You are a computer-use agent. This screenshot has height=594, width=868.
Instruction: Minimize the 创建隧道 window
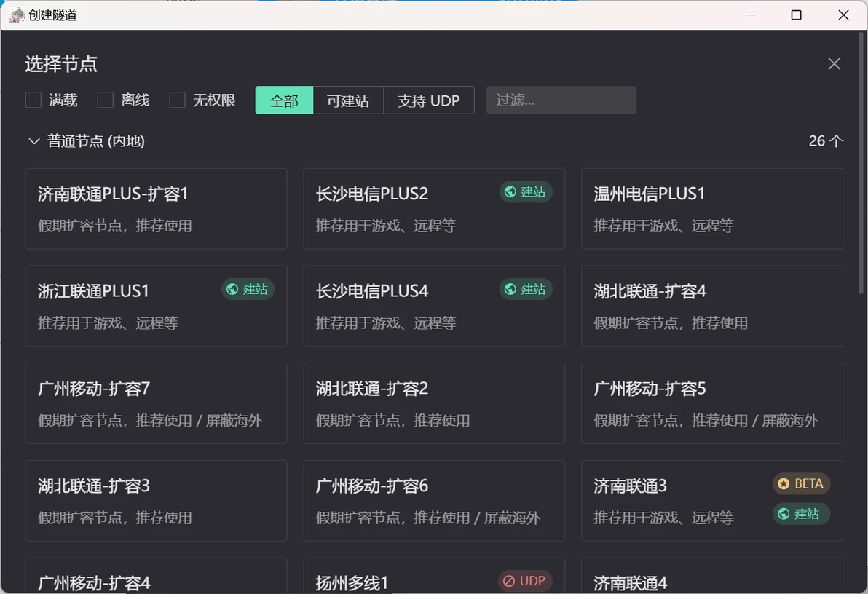point(750,15)
